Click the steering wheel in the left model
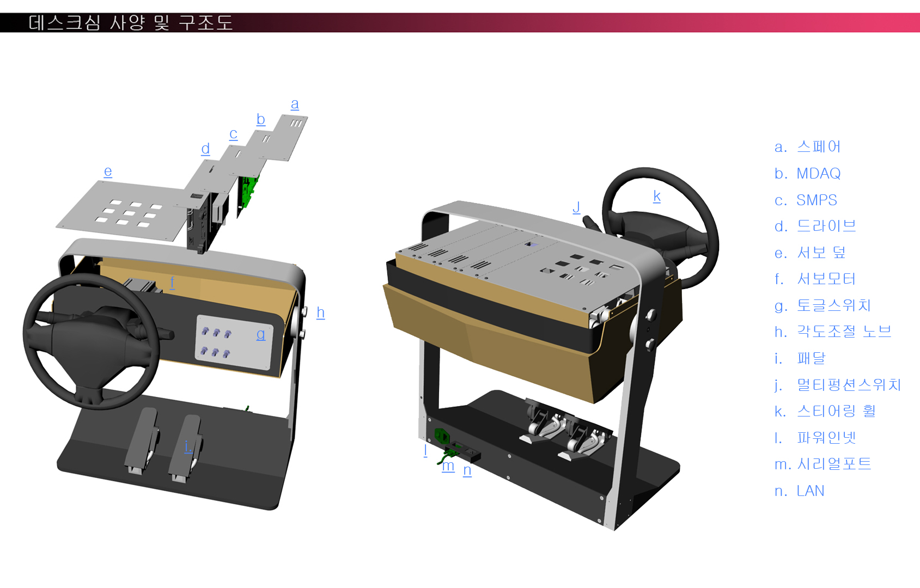This screenshot has height=588, width=920. (92, 341)
